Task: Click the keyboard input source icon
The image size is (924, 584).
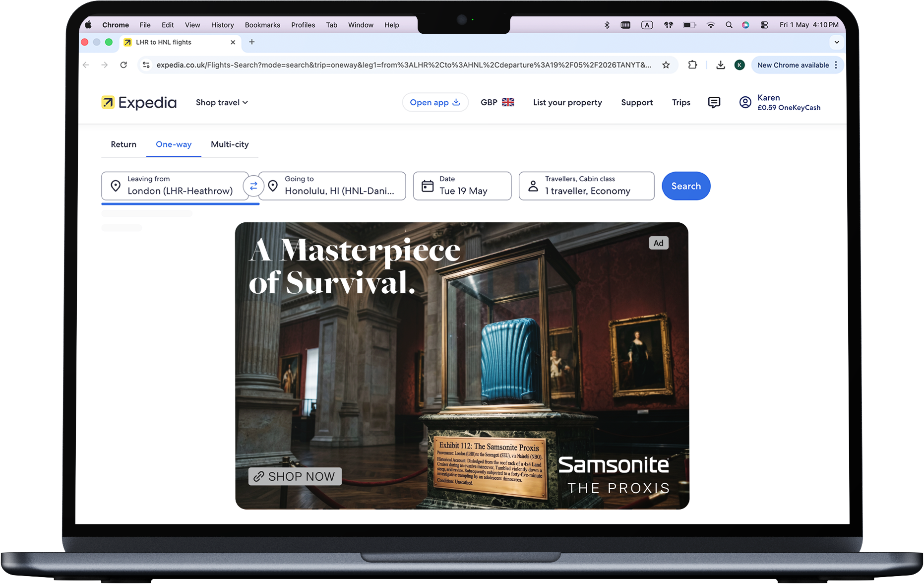Action: tap(647, 25)
